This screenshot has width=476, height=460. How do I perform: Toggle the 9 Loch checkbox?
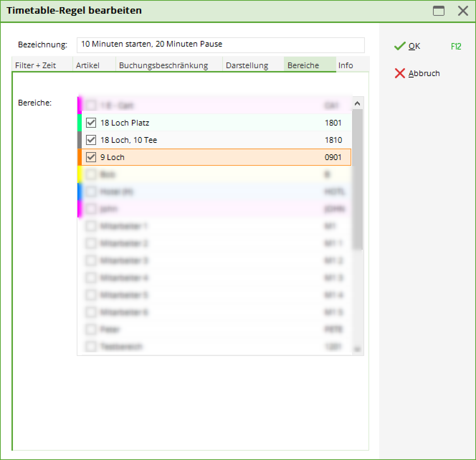pos(91,157)
